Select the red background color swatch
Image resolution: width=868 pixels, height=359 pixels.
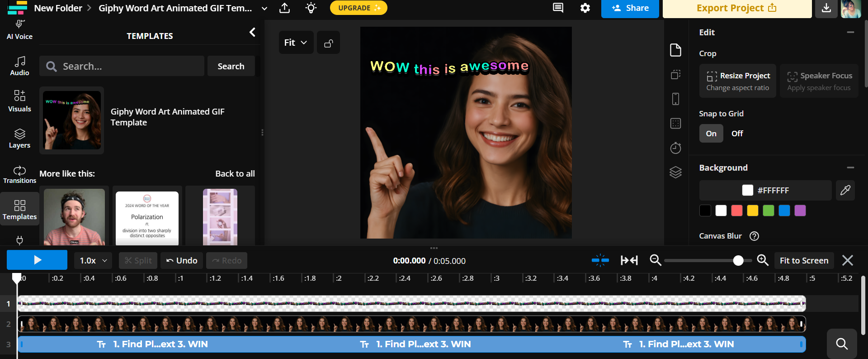(x=736, y=211)
